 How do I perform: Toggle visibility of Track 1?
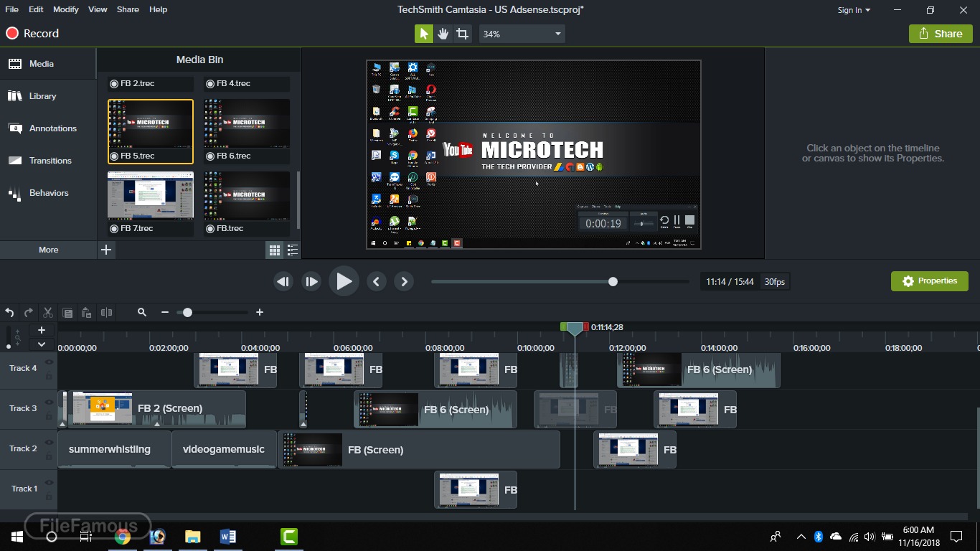[49, 483]
